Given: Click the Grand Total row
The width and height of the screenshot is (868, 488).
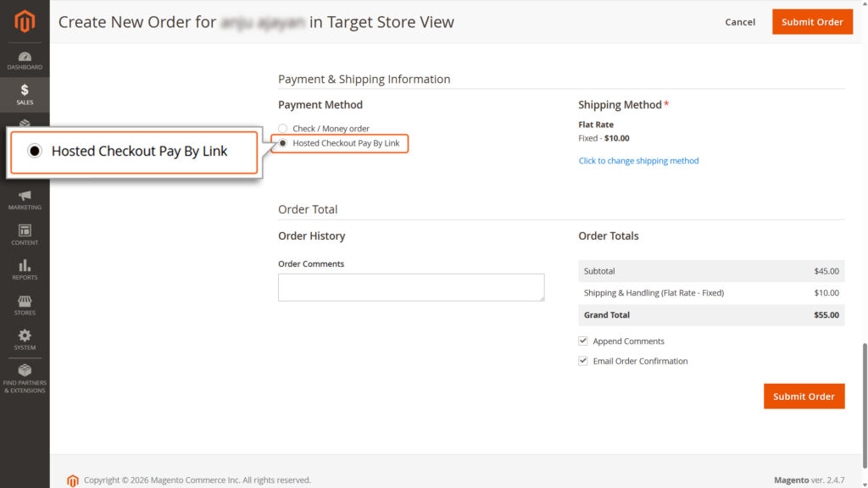Looking at the screenshot, I should click(710, 314).
